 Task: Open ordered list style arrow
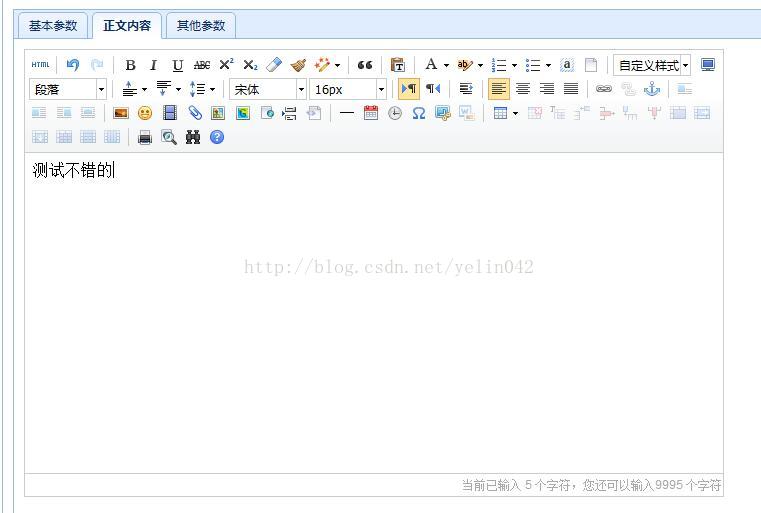tap(514, 65)
